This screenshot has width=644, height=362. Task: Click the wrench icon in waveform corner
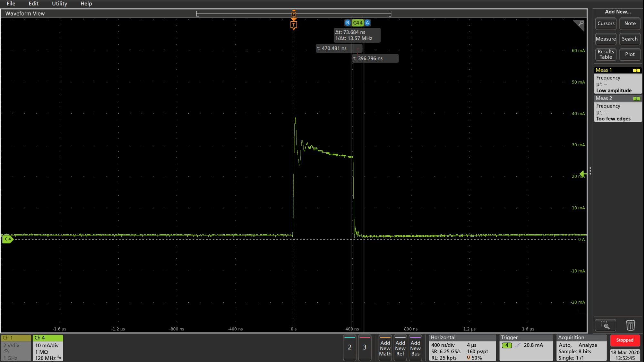point(579,25)
